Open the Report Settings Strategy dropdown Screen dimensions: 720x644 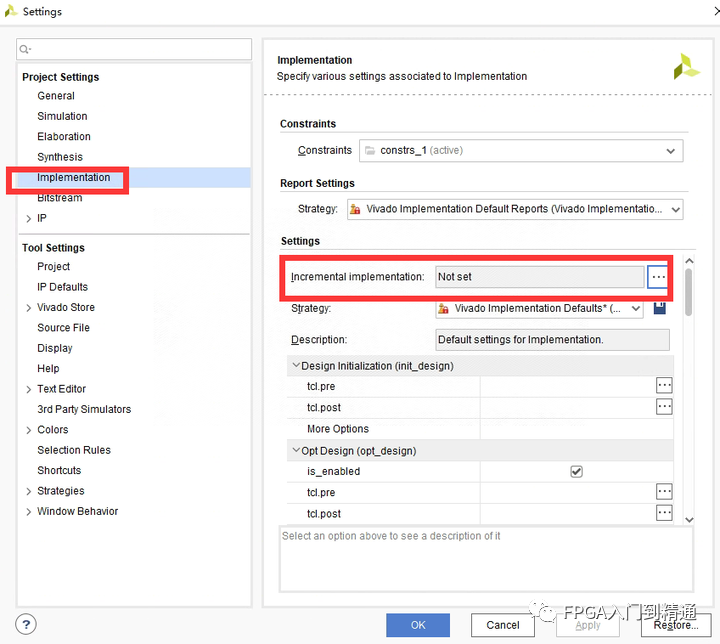515,209
